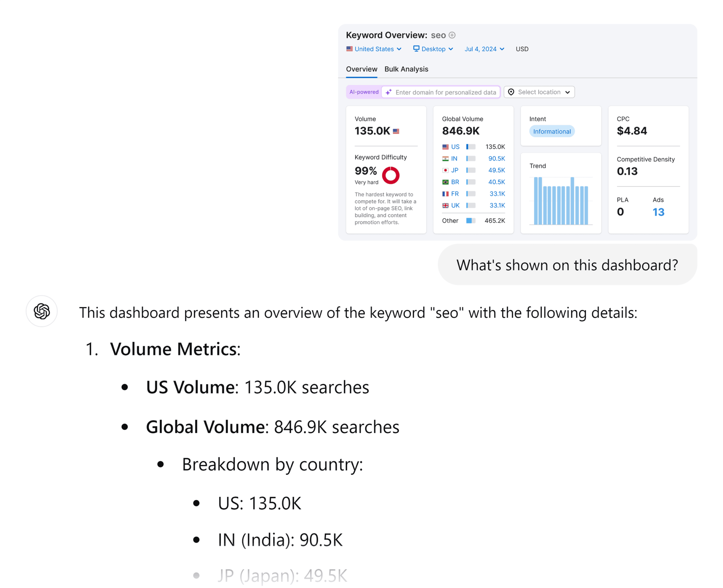Click the ChatGPT logo icon

click(x=42, y=311)
